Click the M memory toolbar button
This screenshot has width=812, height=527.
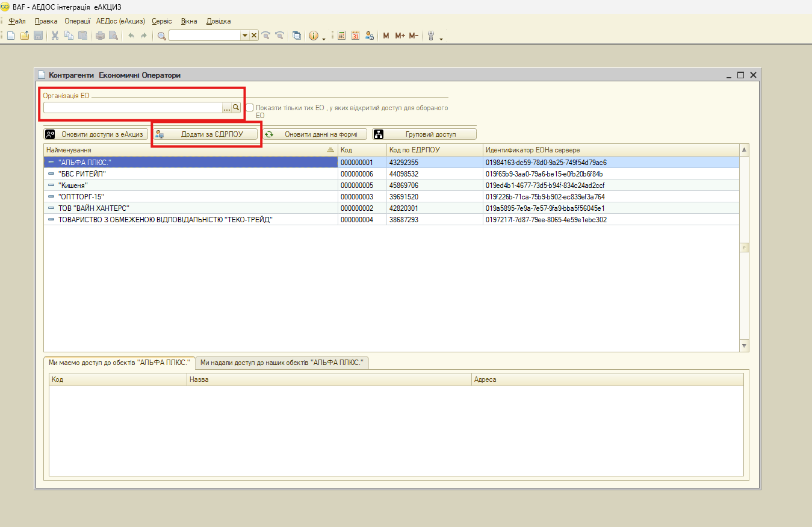(386, 36)
